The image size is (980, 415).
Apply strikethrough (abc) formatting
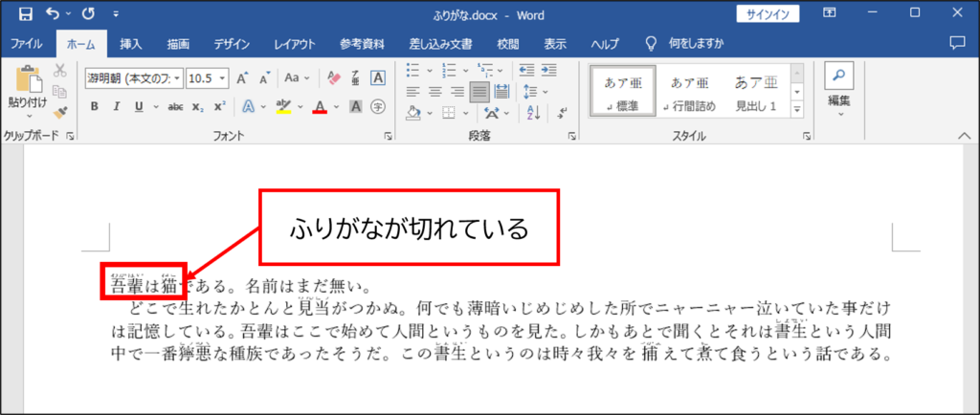coord(176,107)
